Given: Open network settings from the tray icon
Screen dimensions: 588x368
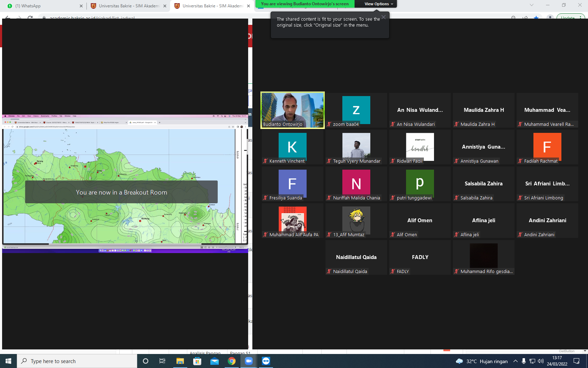Looking at the screenshot, I should tap(532, 361).
